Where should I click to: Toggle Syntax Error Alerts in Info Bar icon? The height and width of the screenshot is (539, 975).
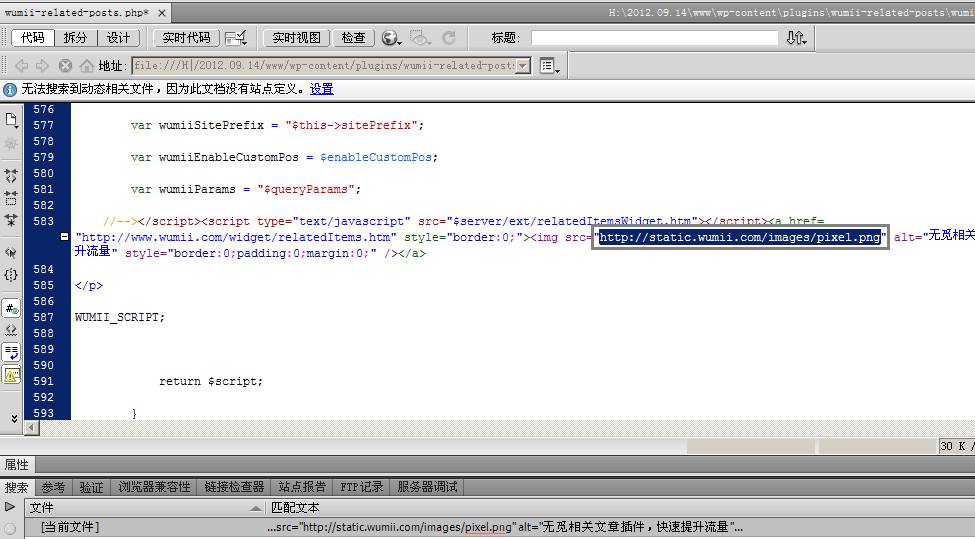point(11,375)
